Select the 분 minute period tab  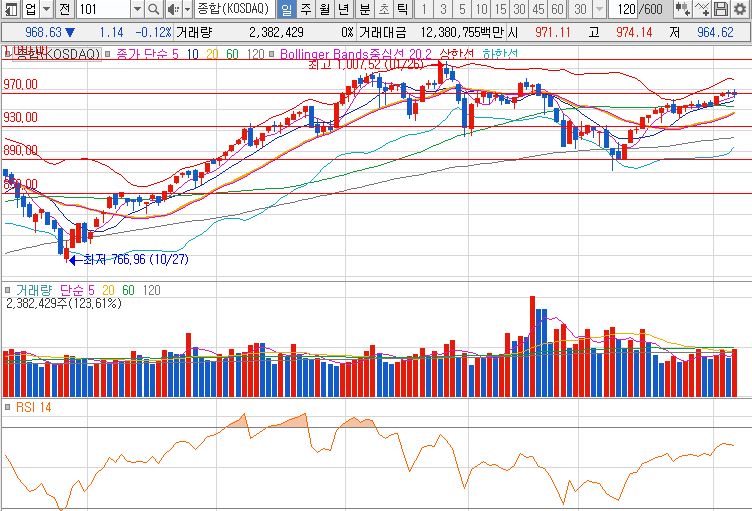[365, 9]
